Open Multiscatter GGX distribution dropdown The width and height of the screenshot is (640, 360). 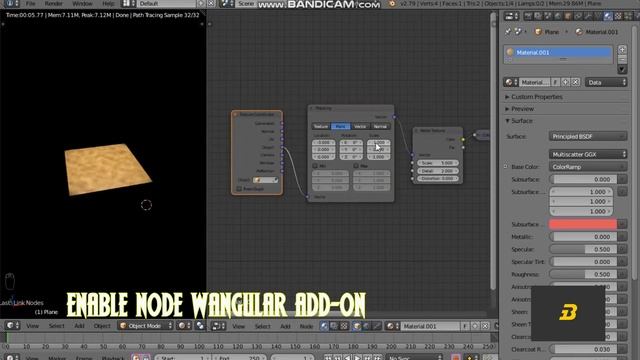588,155
